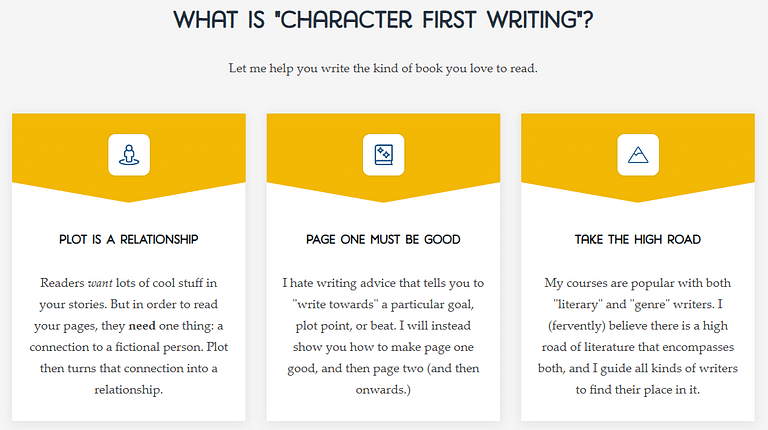Click the paragraph starting "Readers want lots"

[x=129, y=336]
